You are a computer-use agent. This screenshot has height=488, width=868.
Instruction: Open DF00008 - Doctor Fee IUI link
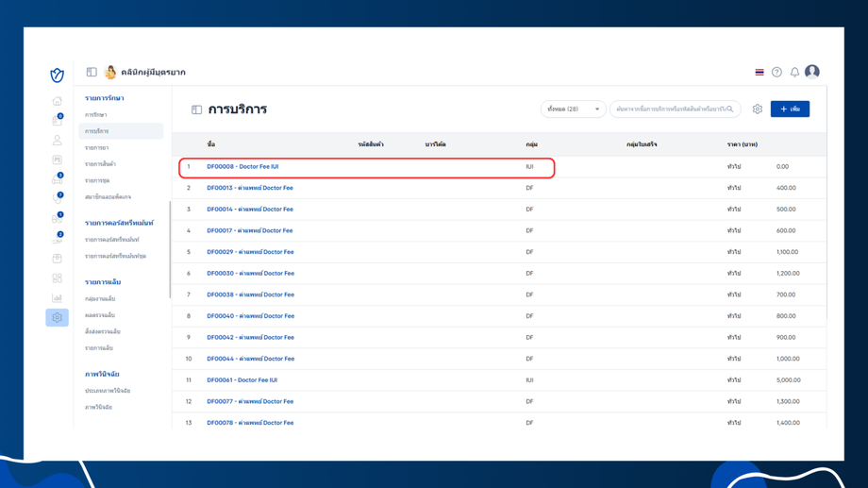[x=242, y=167]
